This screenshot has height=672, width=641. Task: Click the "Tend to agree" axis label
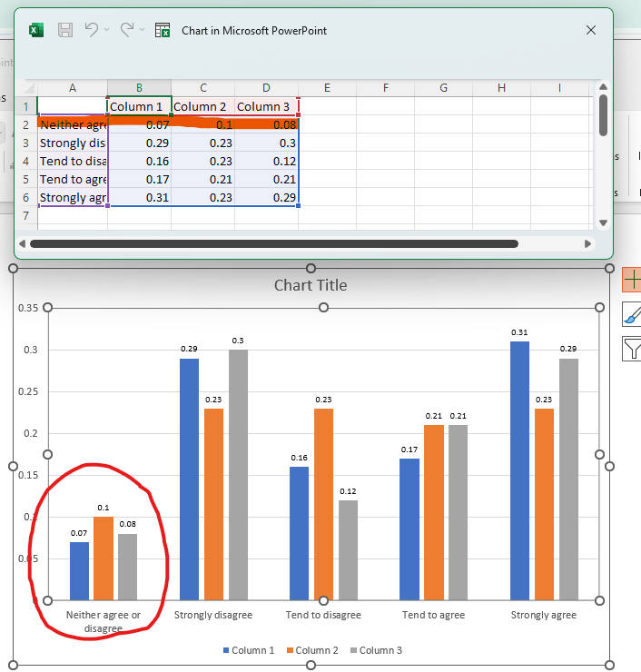[433, 615]
